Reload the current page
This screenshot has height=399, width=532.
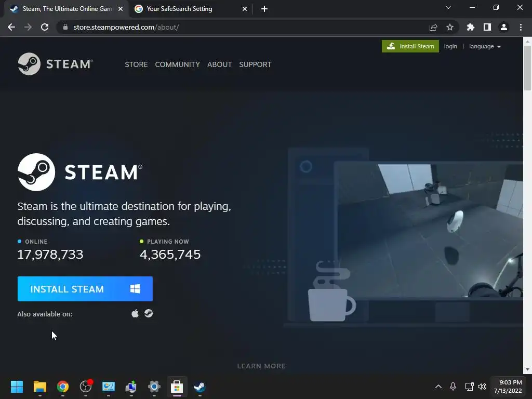pyautogui.click(x=45, y=27)
